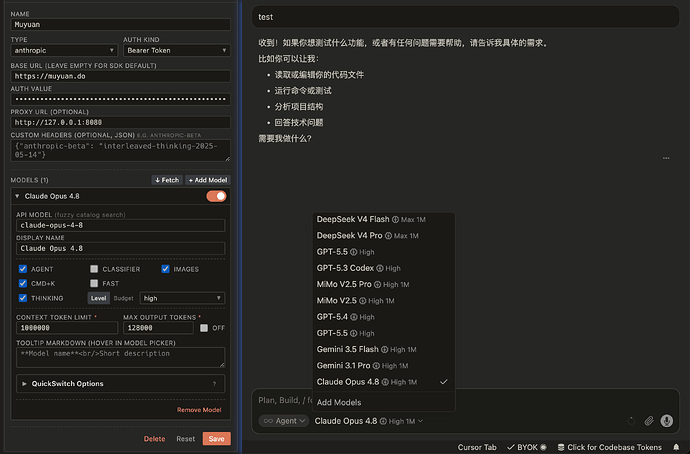
Task: Uncheck the THINKING checkbox
Action: tap(23, 298)
